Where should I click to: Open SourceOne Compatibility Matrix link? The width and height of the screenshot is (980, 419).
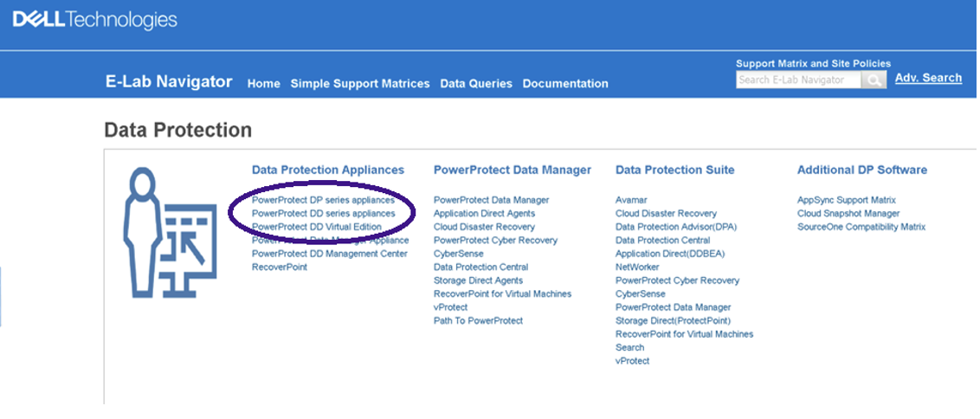pyautogui.click(x=861, y=227)
